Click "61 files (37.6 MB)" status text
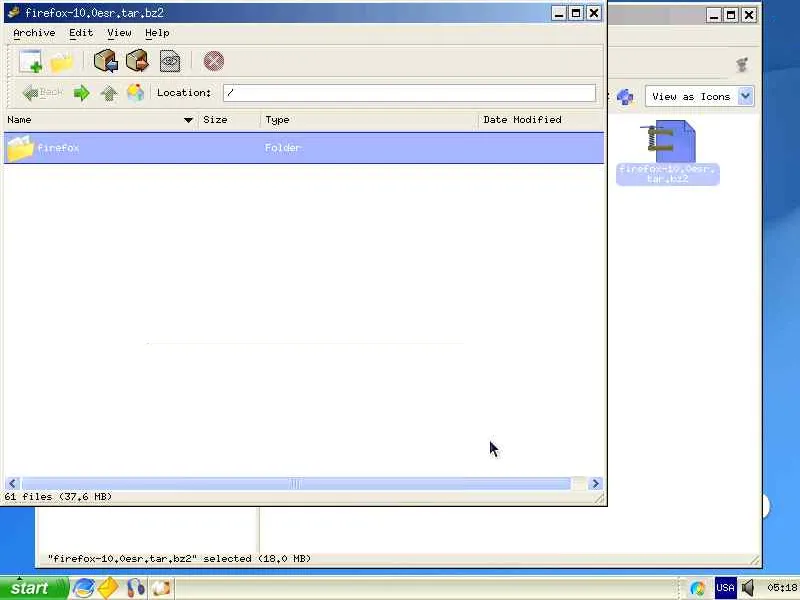800x600 pixels. [x=58, y=496]
